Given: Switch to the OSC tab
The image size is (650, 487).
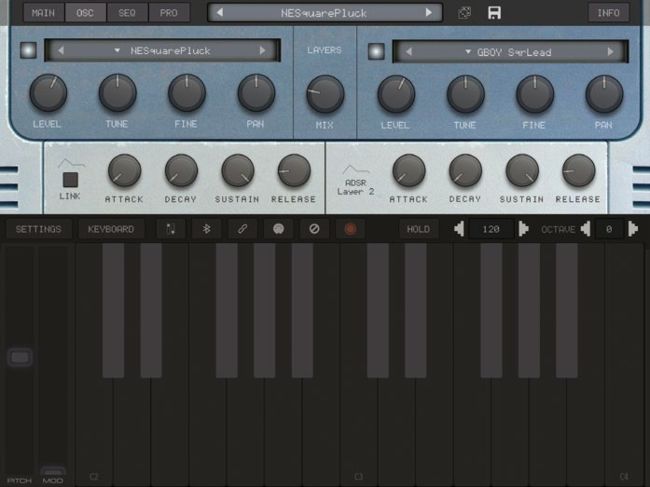Looking at the screenshot, I should point(85,13).
